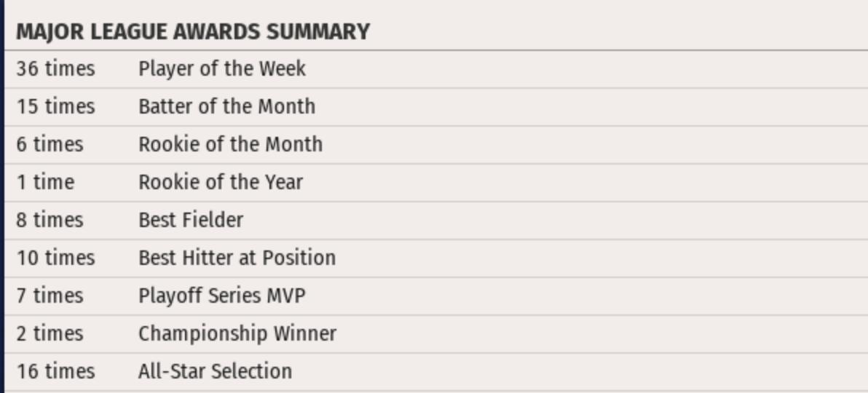Select the Player of the Week award
This screenshot has height=393, width=868.
coord(222,69)
